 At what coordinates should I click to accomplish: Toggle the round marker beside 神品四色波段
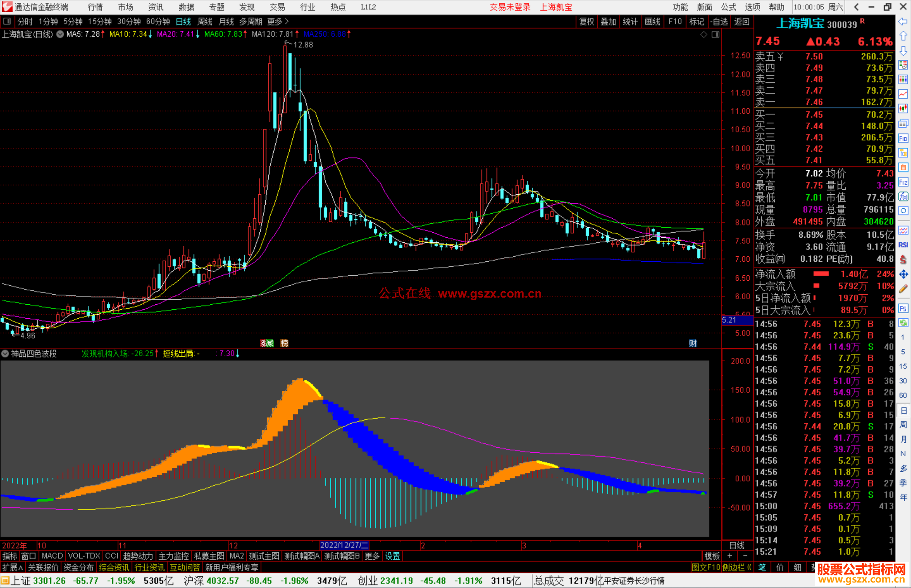5,354
